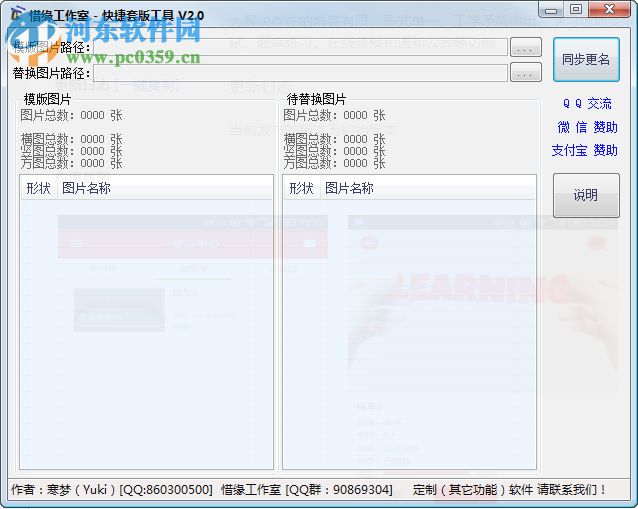
Task: Focus the 模版图片路径 input field
Action: click(x=301, y=47)
